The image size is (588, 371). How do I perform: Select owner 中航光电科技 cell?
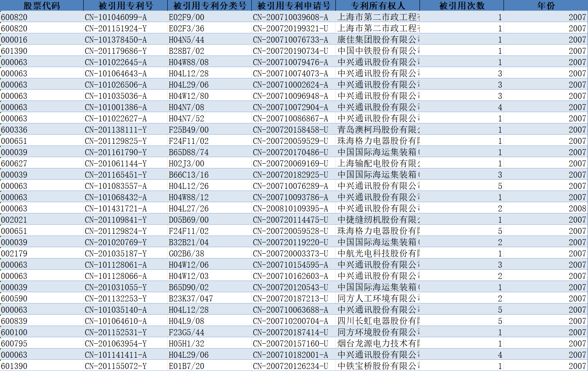click(378, 254)
